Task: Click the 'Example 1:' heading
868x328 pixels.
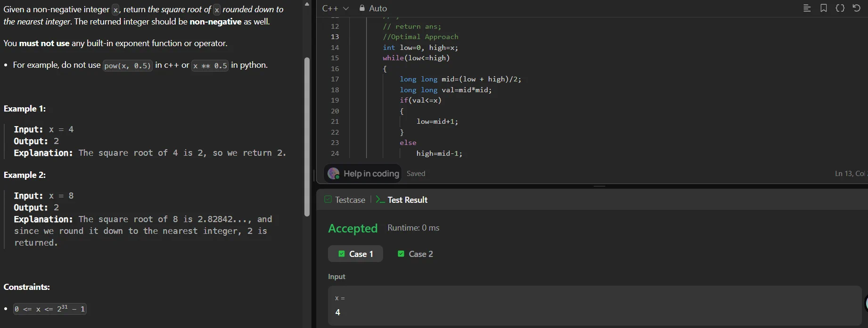Action: pos(25,109)
